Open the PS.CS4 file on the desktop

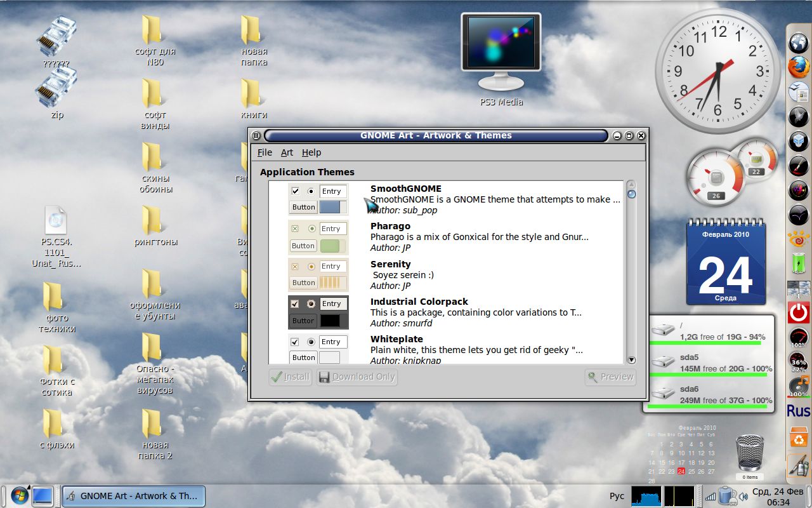[56, 236]
